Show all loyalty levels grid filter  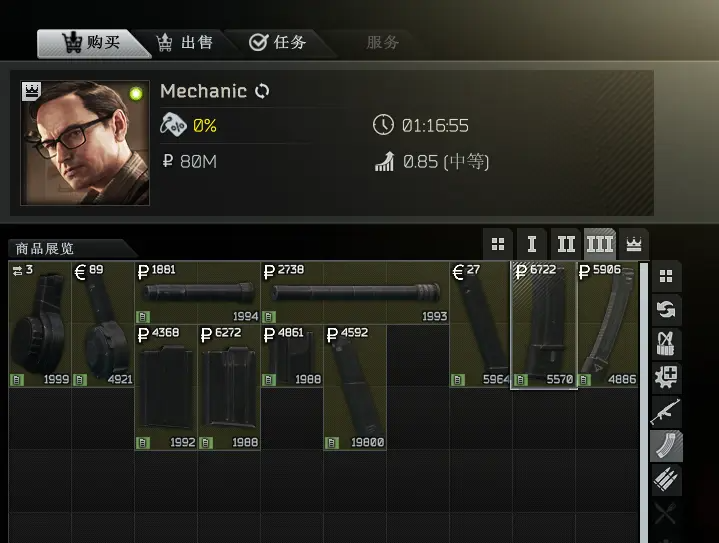[498, 244]
